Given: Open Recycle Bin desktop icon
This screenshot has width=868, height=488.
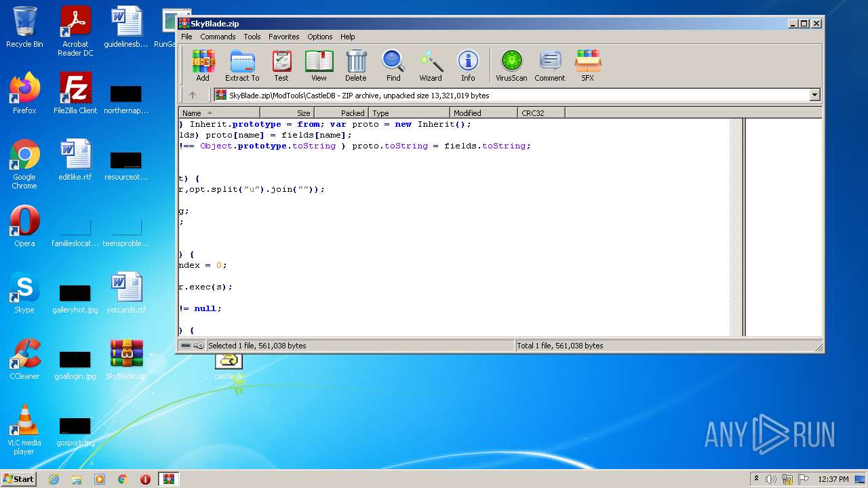Looking at the screenshot, I should [x=24, y=27].
